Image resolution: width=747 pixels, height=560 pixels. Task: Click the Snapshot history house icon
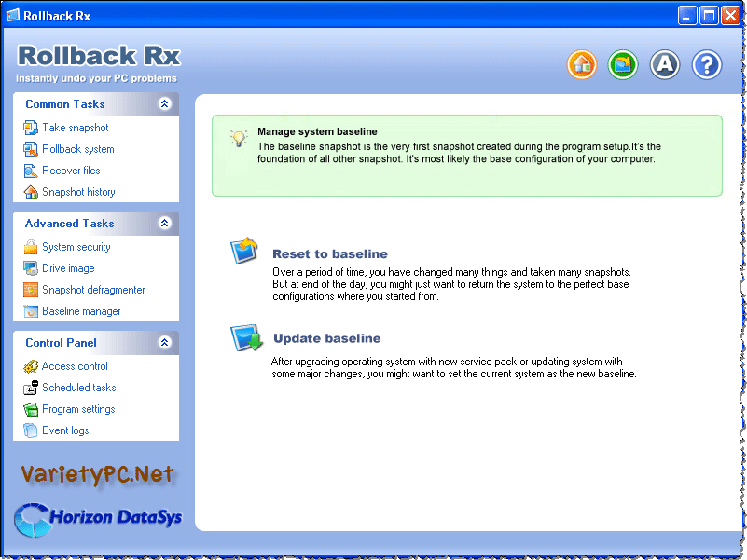[31, 192]
